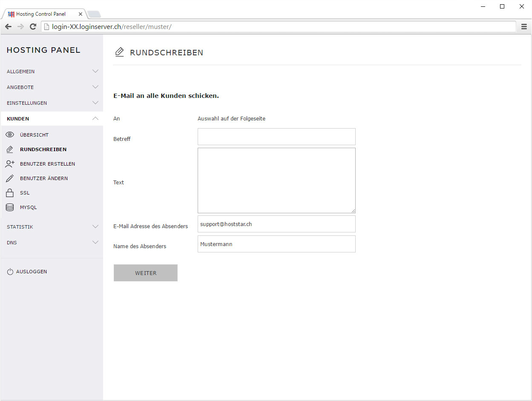
Task: Open the Rundschreiben sidebar link
Action: click(x=43, y=149)
